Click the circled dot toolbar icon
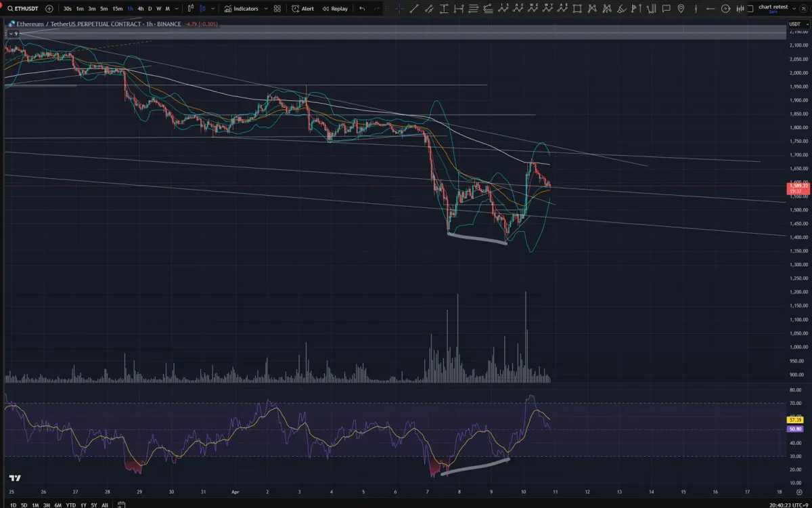The image size is (812, 508). (725, 9)
